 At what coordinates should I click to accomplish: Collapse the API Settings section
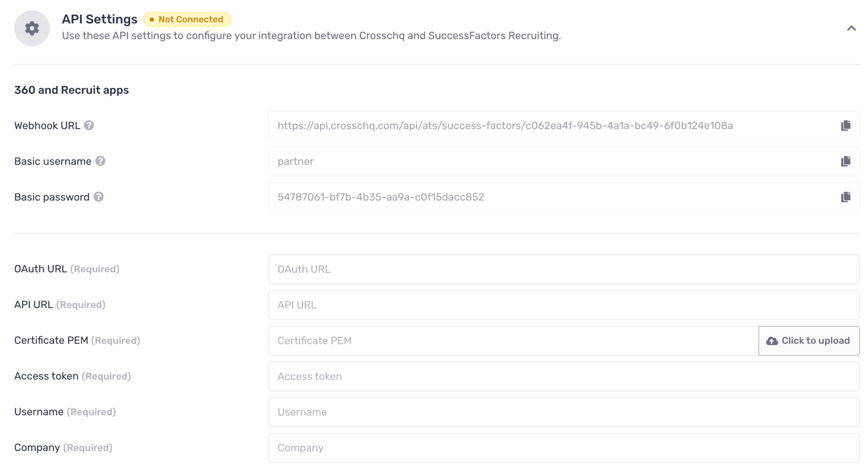click(851, 29)
